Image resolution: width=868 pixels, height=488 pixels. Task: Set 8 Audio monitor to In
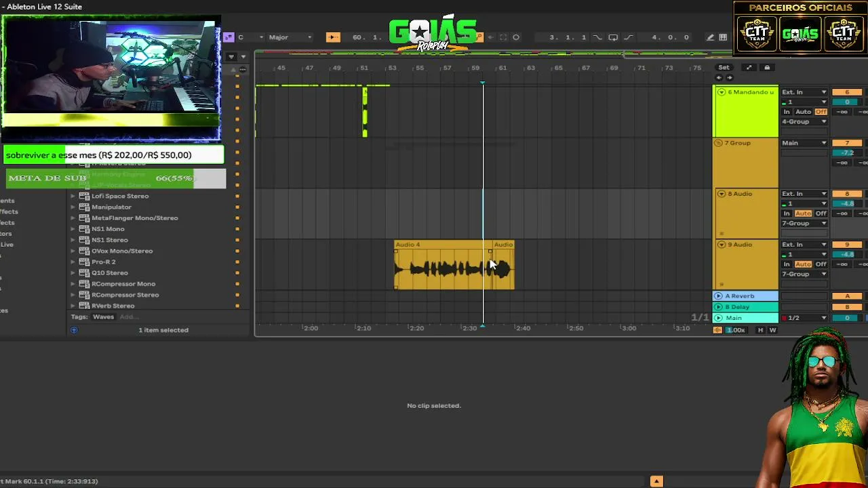pos(787,213)
